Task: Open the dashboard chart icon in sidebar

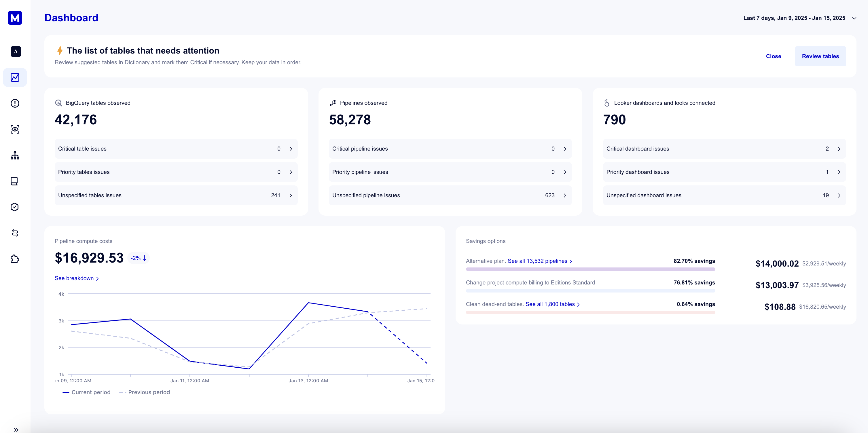Action: [15, 77]
